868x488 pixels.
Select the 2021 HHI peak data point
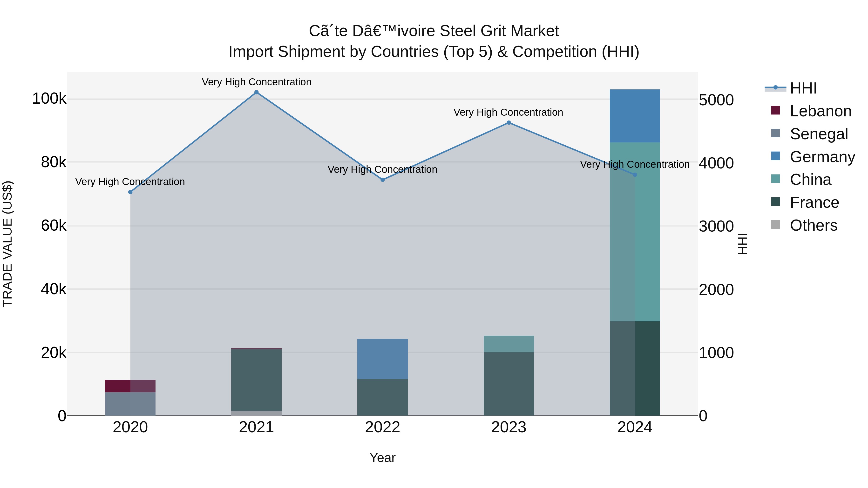pyautogui.click(x=257, y=92)
